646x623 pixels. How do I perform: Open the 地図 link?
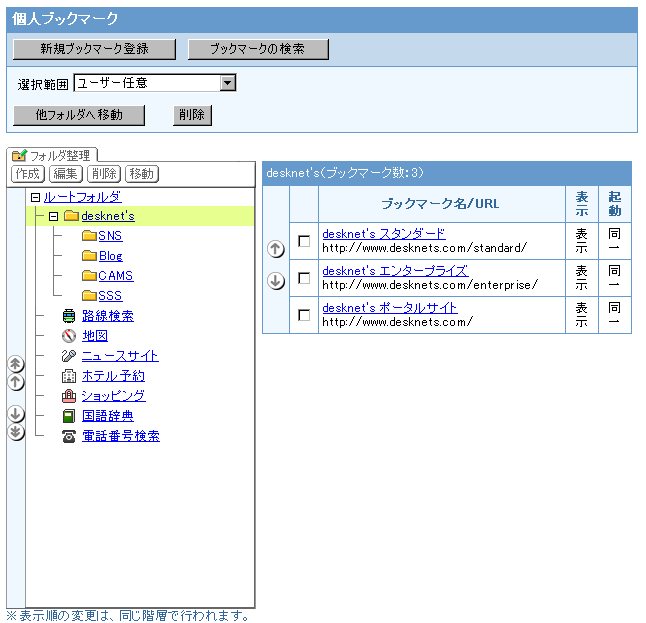click(x=95, y=336)
